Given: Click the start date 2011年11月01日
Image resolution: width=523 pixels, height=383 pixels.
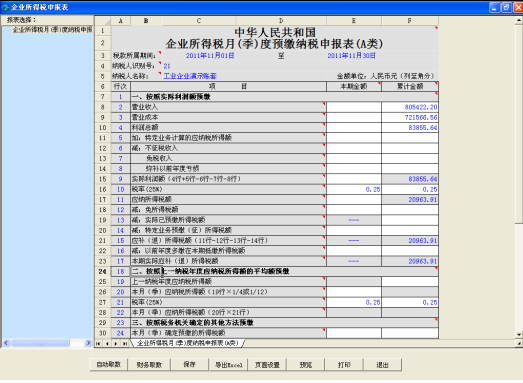Looking at the screenshot, I should pyautogui.click(x=210, y=55).
